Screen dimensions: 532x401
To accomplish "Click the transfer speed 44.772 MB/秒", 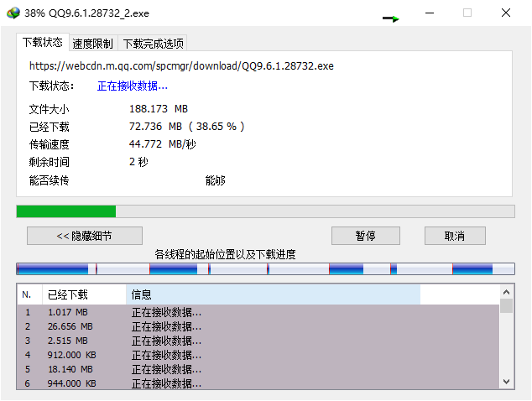I will tap(163, 144).
